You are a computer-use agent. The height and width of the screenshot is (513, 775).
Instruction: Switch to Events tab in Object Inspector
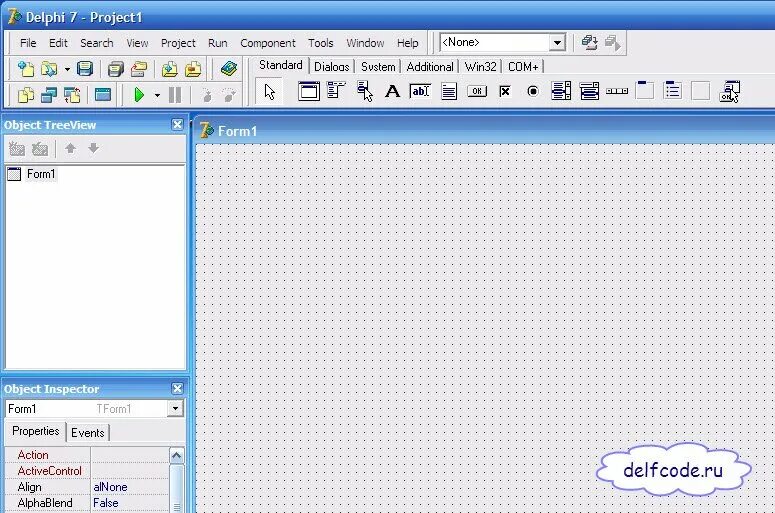(87, 433)
